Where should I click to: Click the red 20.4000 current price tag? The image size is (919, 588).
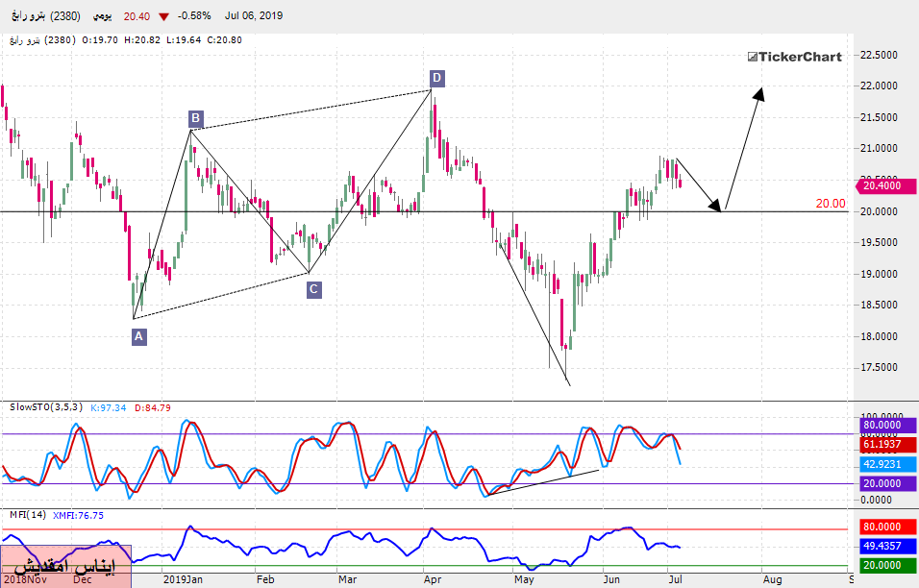(882, 186)
